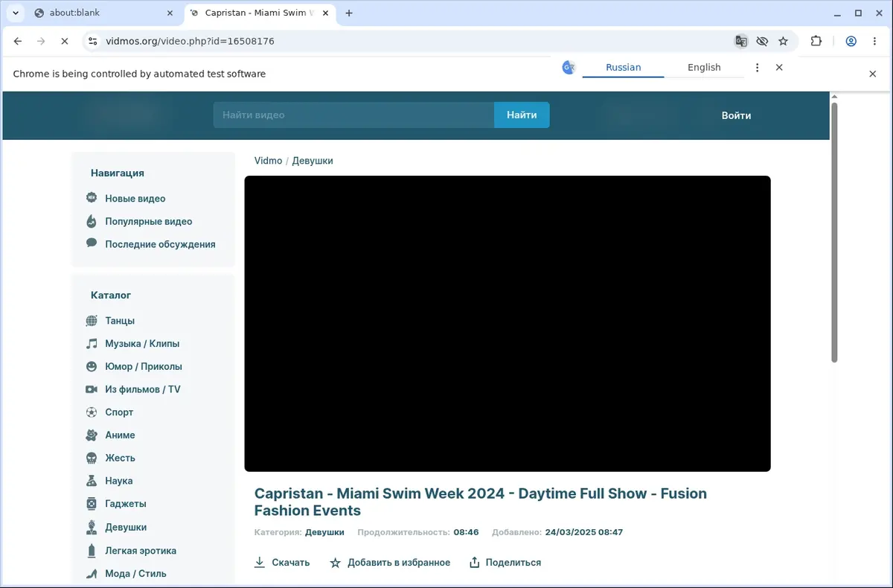
Task: Select English in the translate popup
Action: tap(704, 67)
